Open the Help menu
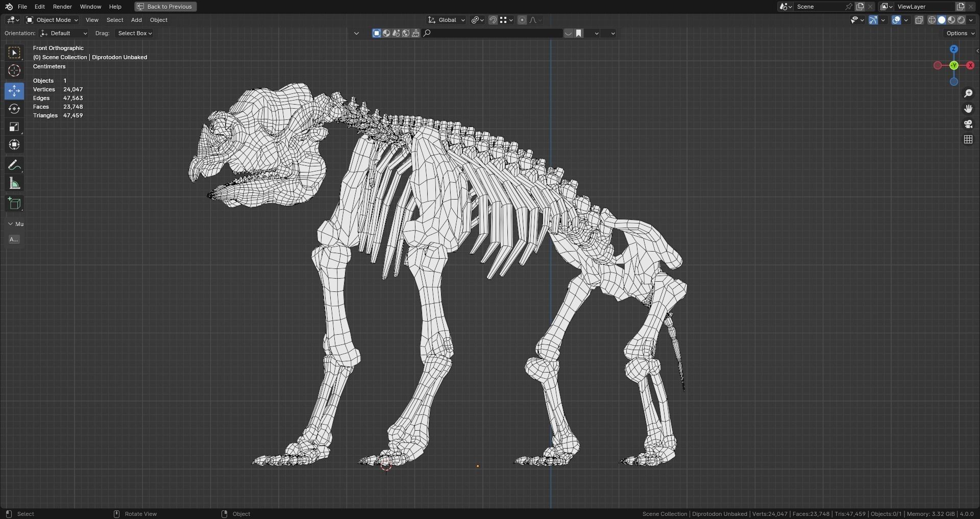This screenshot has width=980, height=519. tap(115, 7)
